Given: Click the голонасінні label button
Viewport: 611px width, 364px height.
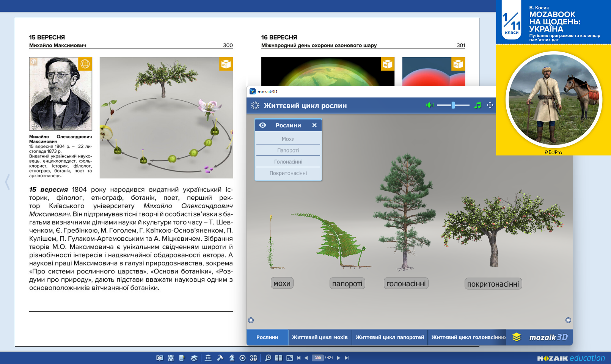Looking at the screenshot, I should click(406, 284).
